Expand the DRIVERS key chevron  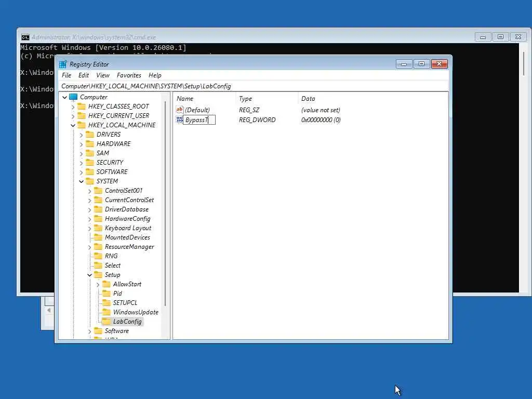tap(81, 135)
